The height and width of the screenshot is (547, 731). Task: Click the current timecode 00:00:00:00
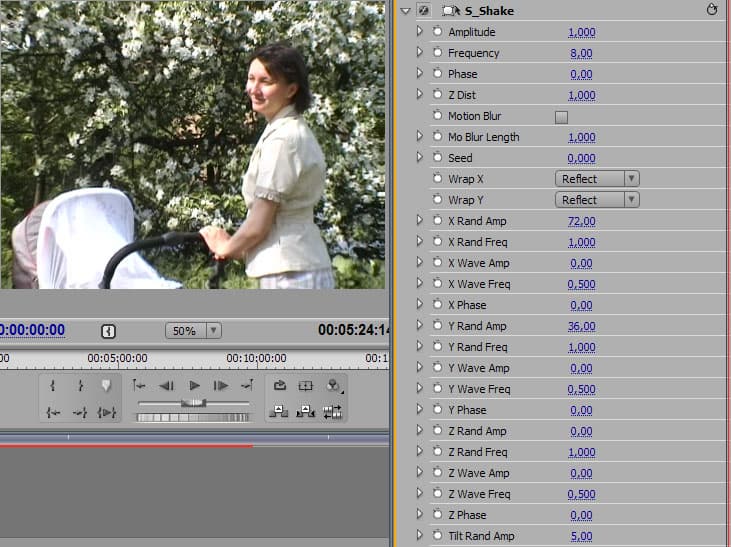pos(32,330)
